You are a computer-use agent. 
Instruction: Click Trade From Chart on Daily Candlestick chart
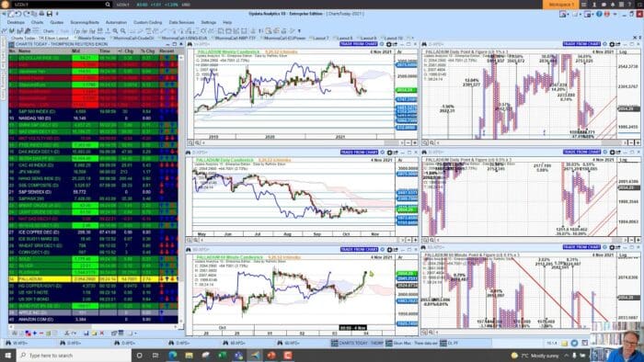[358, 153]
